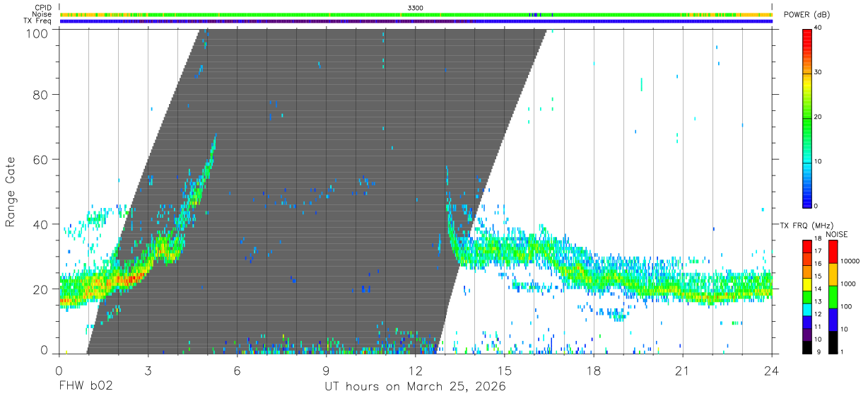Click the 6 hour tick label

pos(237,371)
